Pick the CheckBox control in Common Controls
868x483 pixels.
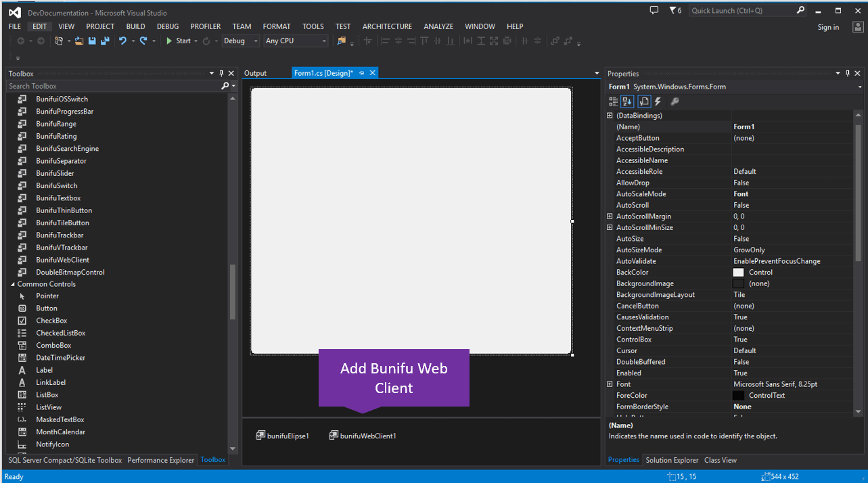coord(51,321)
